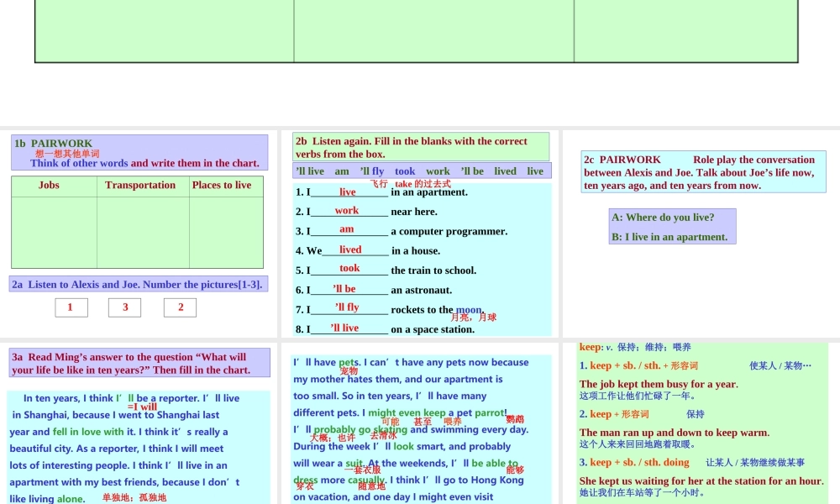Click the Jobs column header cell
This screenshot has height=504, width=840.
[50, 186]
